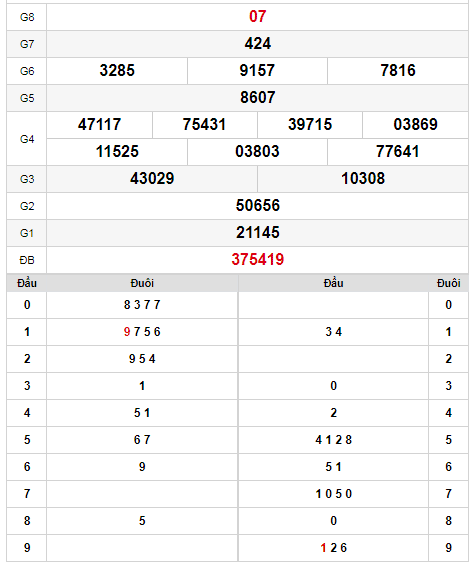This screenshot has width=472, height=567.
Task: Click the G3 row label
Action: pyautogui.click(x=27, y=179)
